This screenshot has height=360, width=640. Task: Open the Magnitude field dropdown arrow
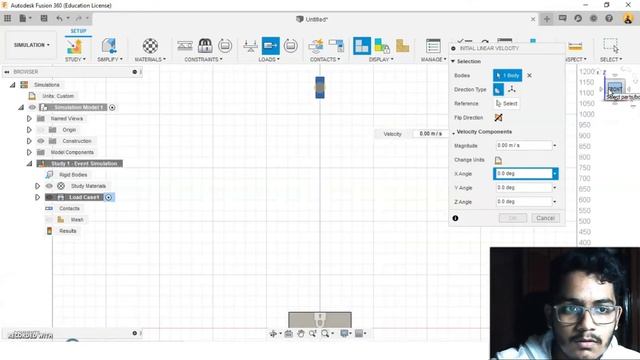[x=555, y=146]
